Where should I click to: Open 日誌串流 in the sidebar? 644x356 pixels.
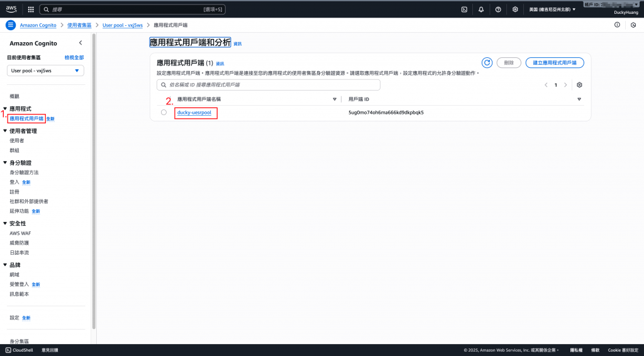click(19, 252)
